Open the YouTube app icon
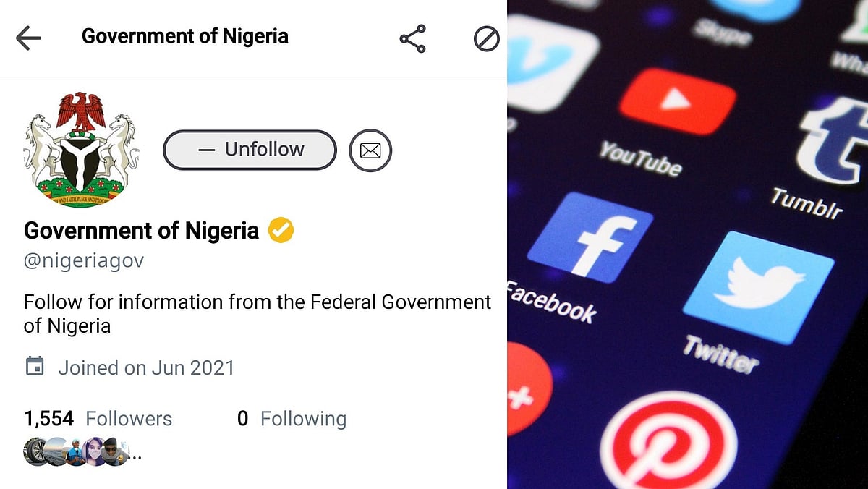The width and height of the screenshot is (868, 489). [x=676, y=101]
